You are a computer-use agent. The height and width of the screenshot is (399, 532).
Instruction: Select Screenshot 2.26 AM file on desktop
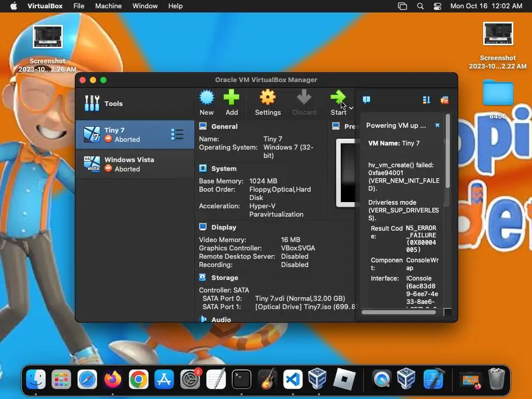[x=47, y=49]
